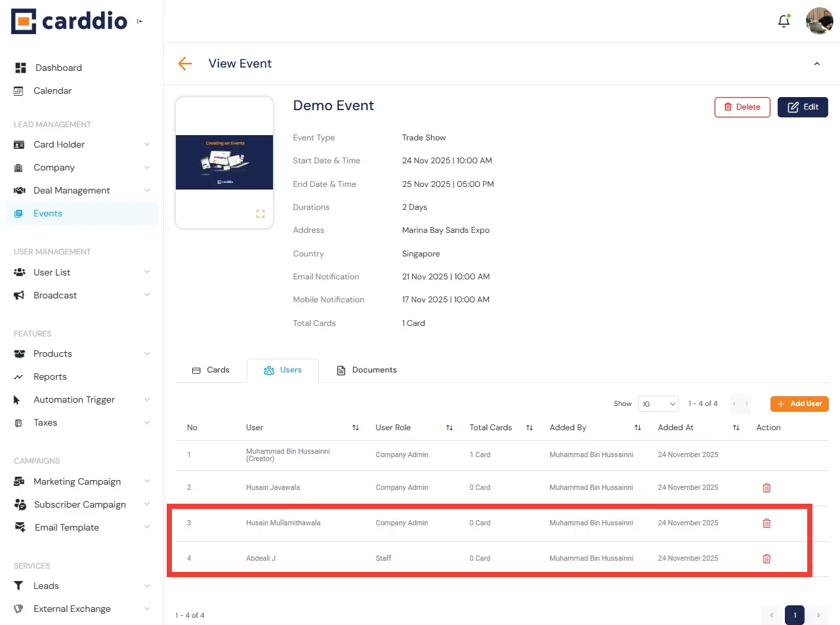Expand event image with fullscreen icon
The width and height of the screenshot is (840, 625).
tap(261, 214)
